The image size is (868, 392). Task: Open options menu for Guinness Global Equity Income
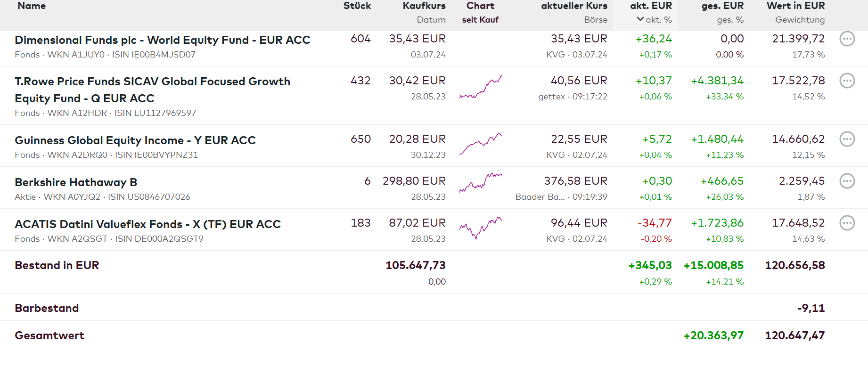click(x=847, y=139)
